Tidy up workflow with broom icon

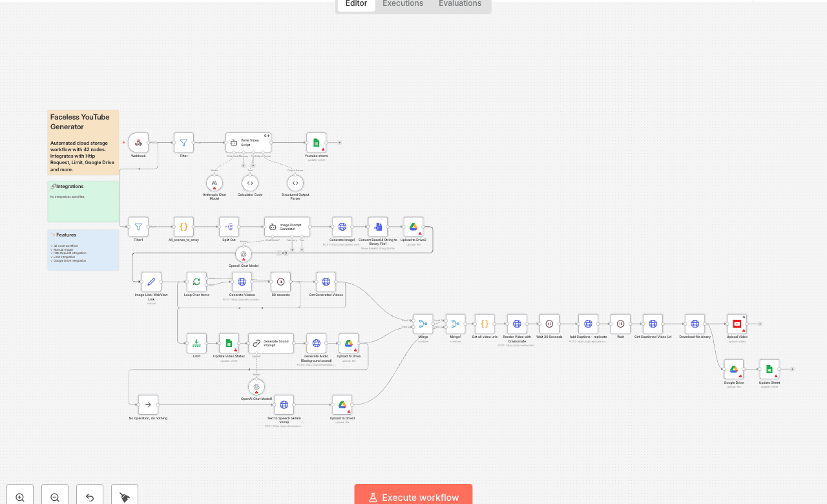click(125, 497)
